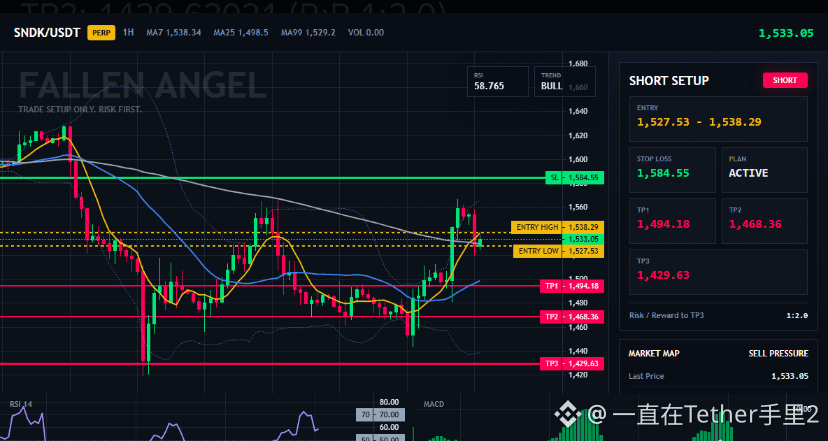Click the TREND BULL info box

click(x=564, y=81)
